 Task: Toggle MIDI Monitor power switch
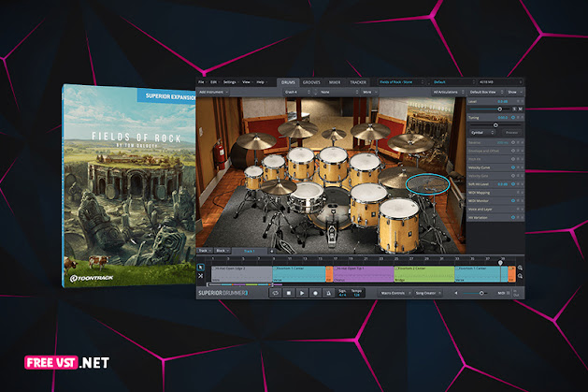tap(513, 201)
